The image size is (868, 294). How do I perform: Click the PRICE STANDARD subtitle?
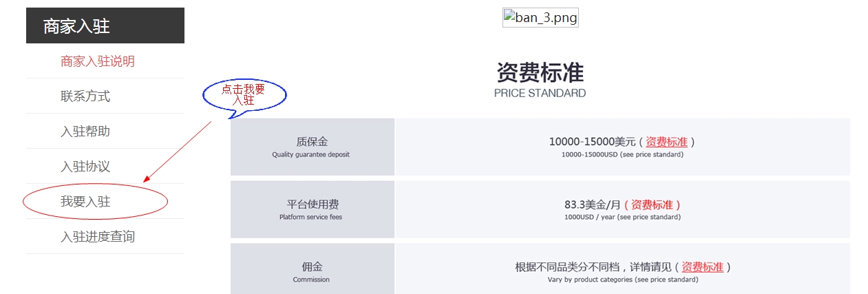pos(540,93)
